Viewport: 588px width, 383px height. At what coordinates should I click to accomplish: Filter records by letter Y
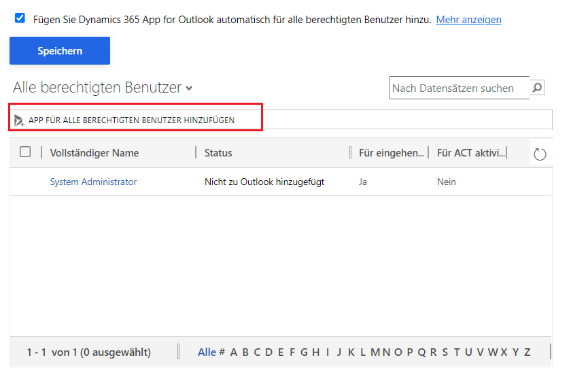pos(516,352)
